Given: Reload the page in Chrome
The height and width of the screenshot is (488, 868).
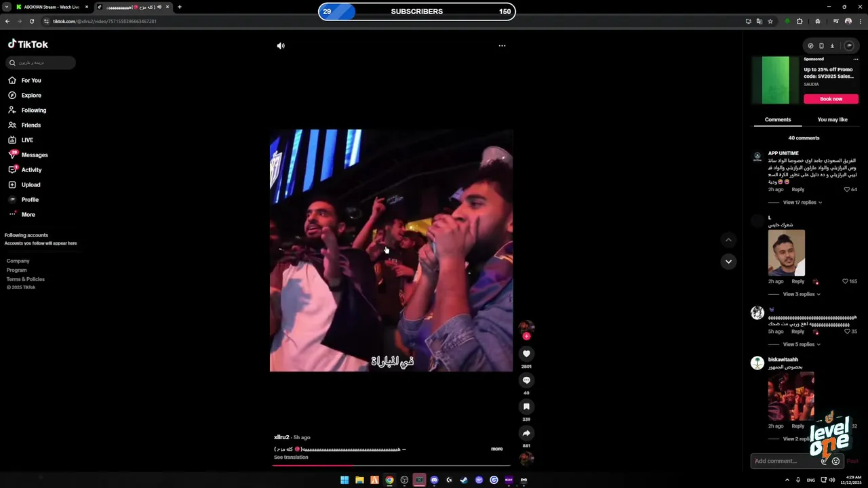Looking at the screenshot, I should click(x=31, y=21).
